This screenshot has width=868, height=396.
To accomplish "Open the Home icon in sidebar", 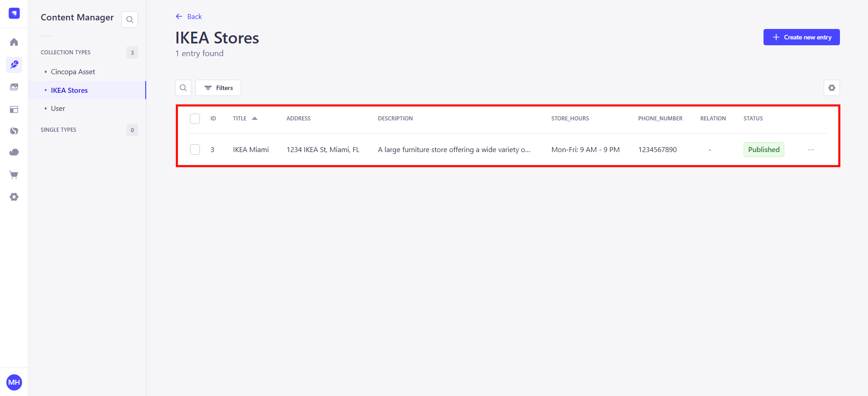I will click(x=14, y=42).
